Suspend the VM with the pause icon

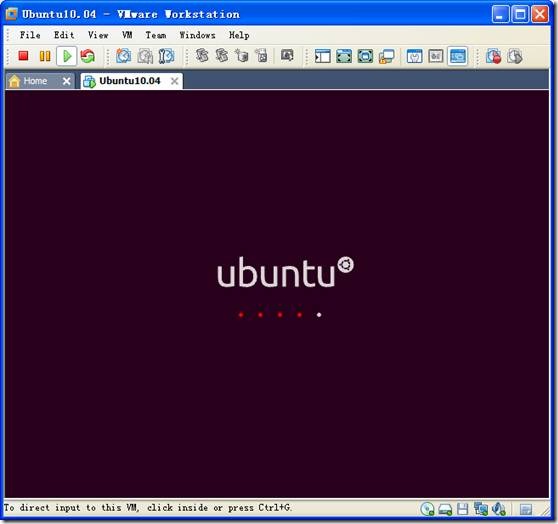[x=45, y=56]
